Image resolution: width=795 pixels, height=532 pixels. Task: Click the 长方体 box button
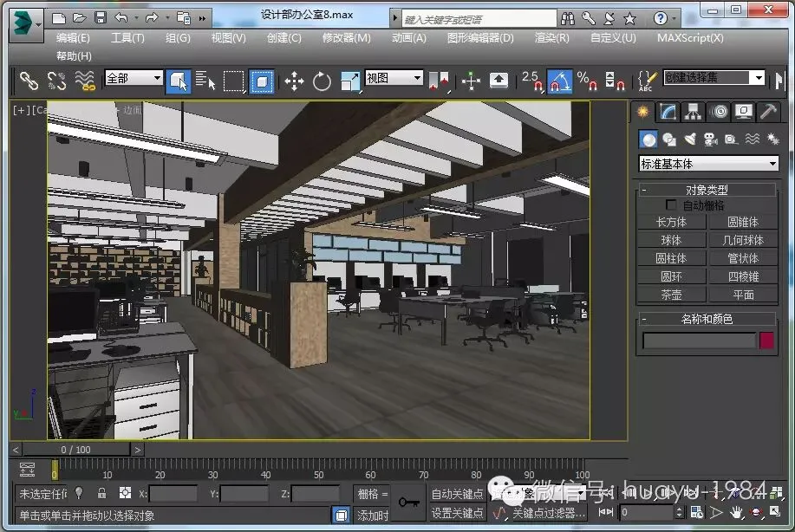[671, 222]
